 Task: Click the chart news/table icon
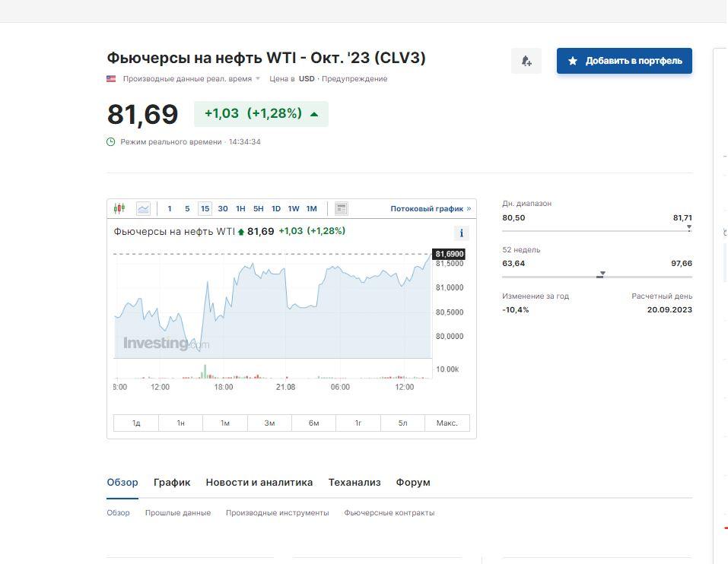(x=342, y=209)
